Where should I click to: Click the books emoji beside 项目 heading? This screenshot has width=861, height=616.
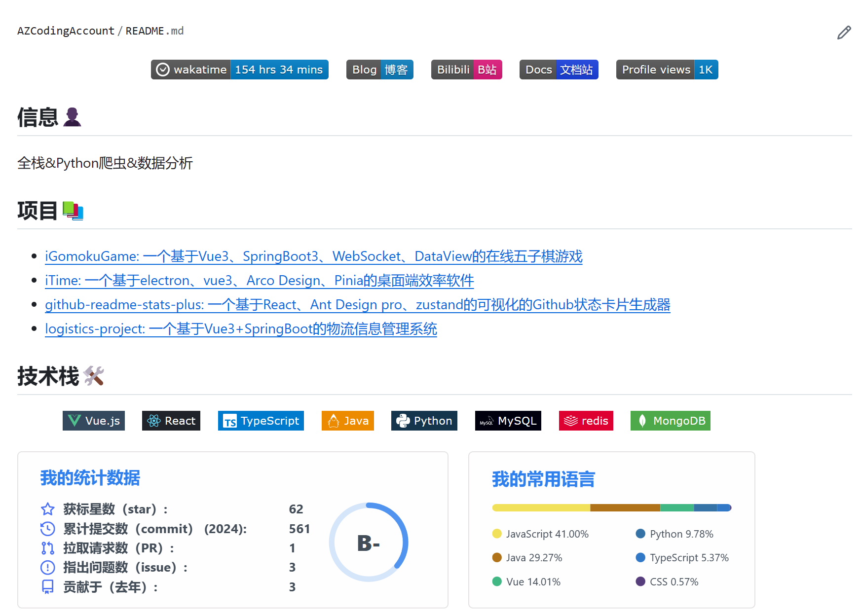click(73, 211)
